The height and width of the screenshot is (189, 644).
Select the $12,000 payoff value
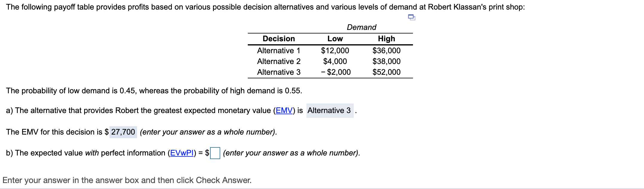335,50
